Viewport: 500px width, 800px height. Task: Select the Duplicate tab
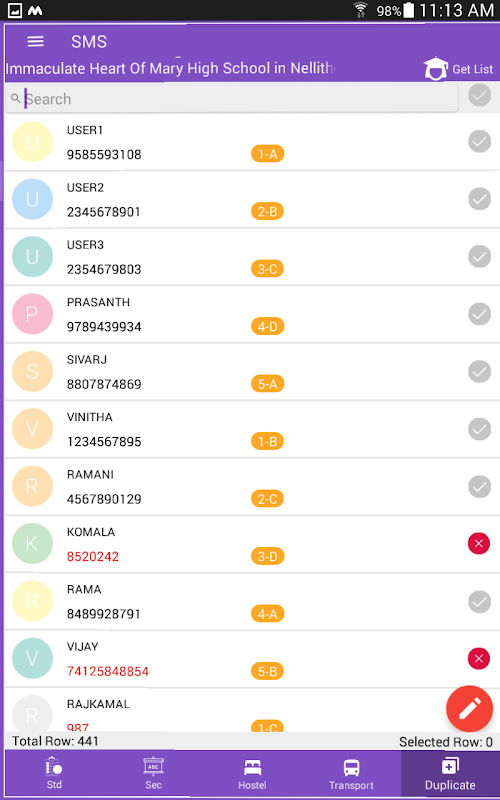(450, 773)
